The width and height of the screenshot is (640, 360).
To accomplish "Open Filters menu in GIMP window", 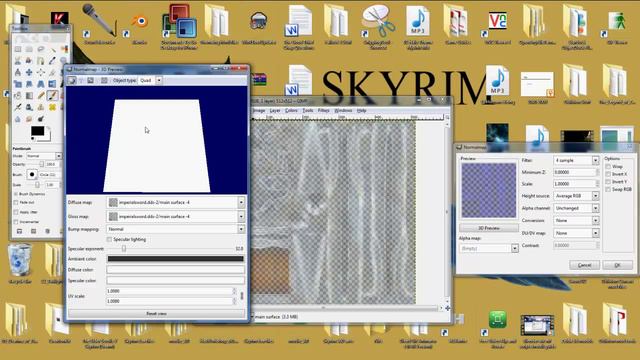I will click(323, 111).
